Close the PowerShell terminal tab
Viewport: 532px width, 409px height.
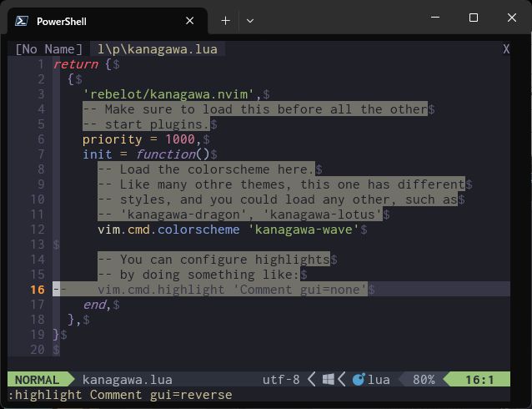pyautogui.click(x=191, y=21)
